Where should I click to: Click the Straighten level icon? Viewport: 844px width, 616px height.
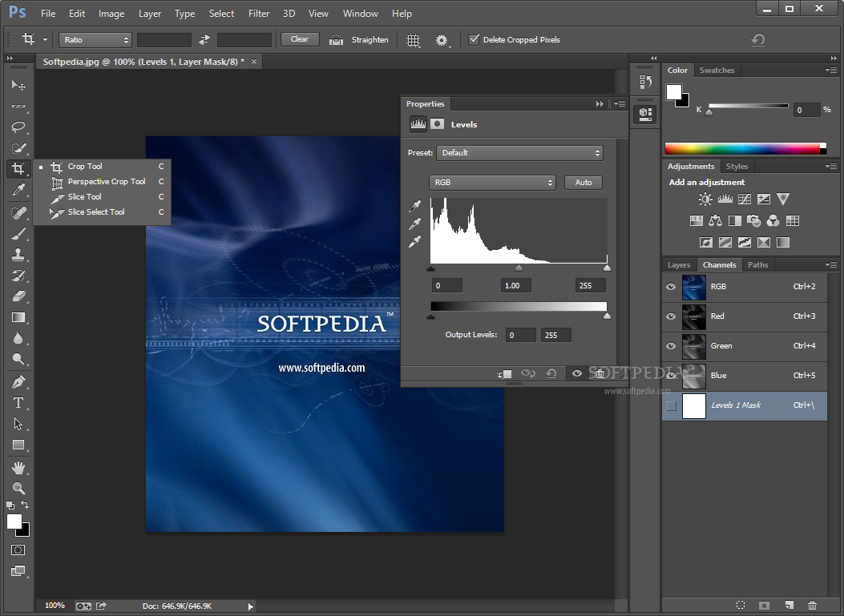[x=337, y=40]
